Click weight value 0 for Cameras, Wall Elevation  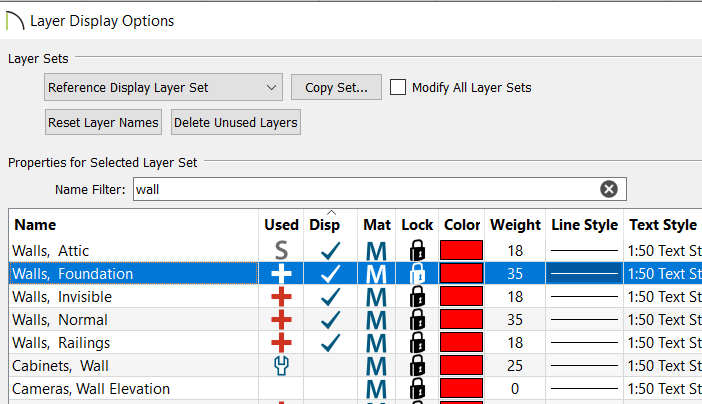point(515,389)
